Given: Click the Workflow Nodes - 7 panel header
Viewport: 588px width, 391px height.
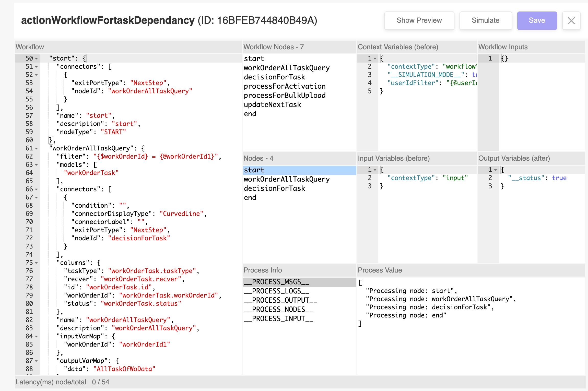Looking at the screenshot, I should point(299,47).
